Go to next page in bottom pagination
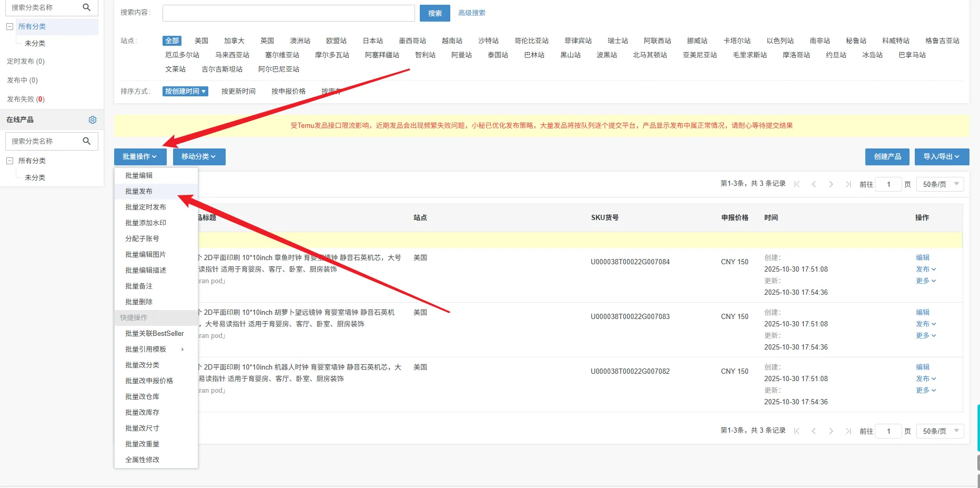Viewport: 980px width, 488px height. [831, 431]
